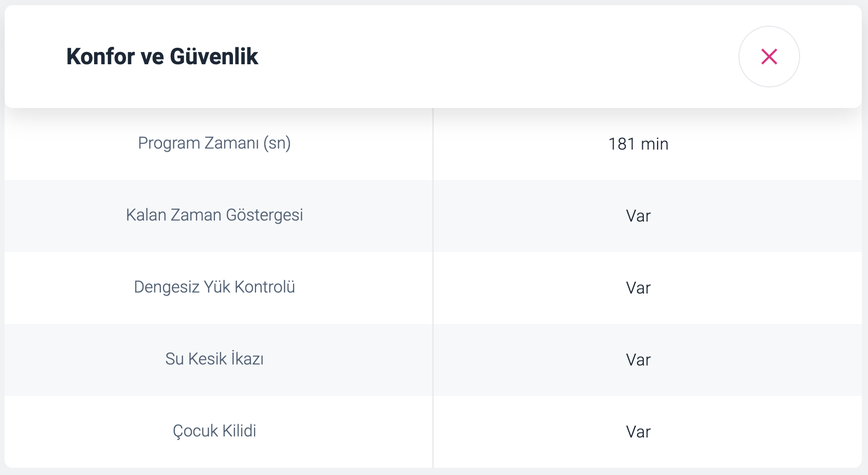Click the Var value for Su Kesik İkazı
Viewport: 868px width, 475px height.
tap(638, 360)
